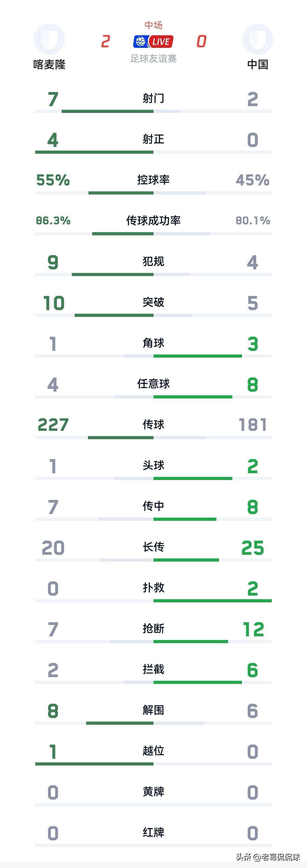This screenshot has width=307, height=868.
Task: Click the 控球率 possession bar
Action: (153, 193)
